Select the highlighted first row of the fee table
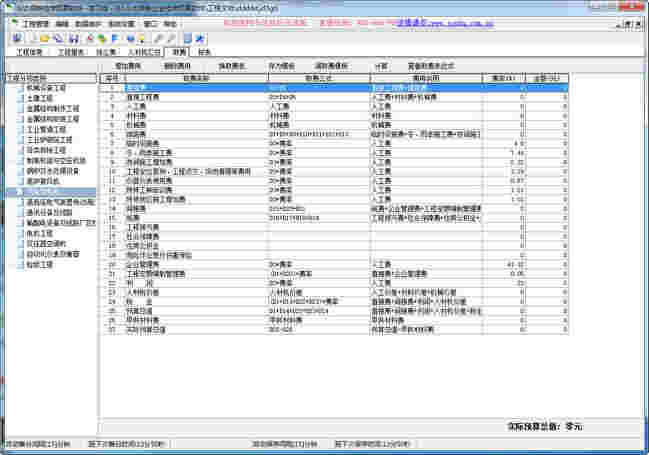Image resolution: width=649 pixels, height=455 pixels. [334, 88]
